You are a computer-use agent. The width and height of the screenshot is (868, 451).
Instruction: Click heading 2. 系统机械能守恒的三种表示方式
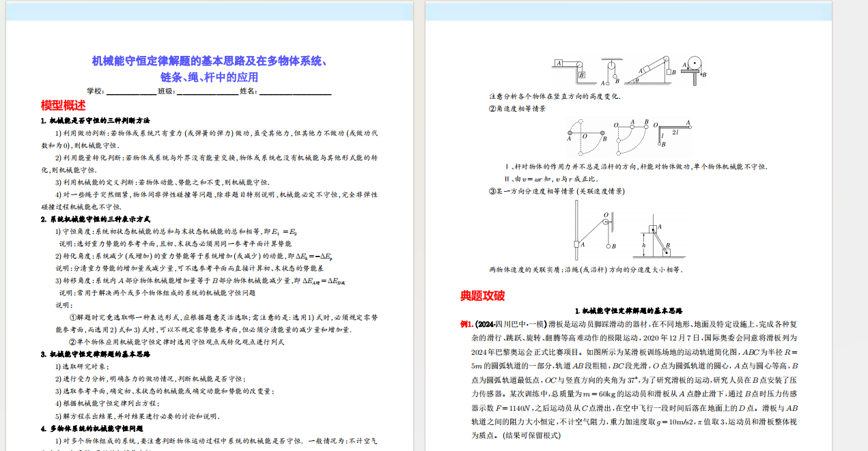pos(95,219)
